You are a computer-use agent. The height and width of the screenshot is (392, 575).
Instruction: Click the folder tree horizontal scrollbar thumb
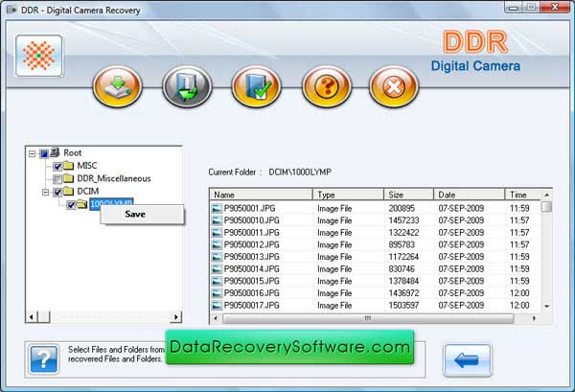(44, 317)
